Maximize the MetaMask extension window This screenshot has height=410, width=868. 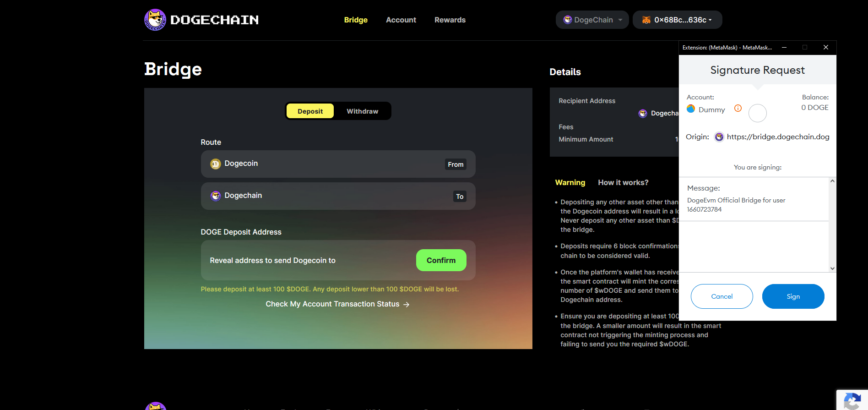805,48
